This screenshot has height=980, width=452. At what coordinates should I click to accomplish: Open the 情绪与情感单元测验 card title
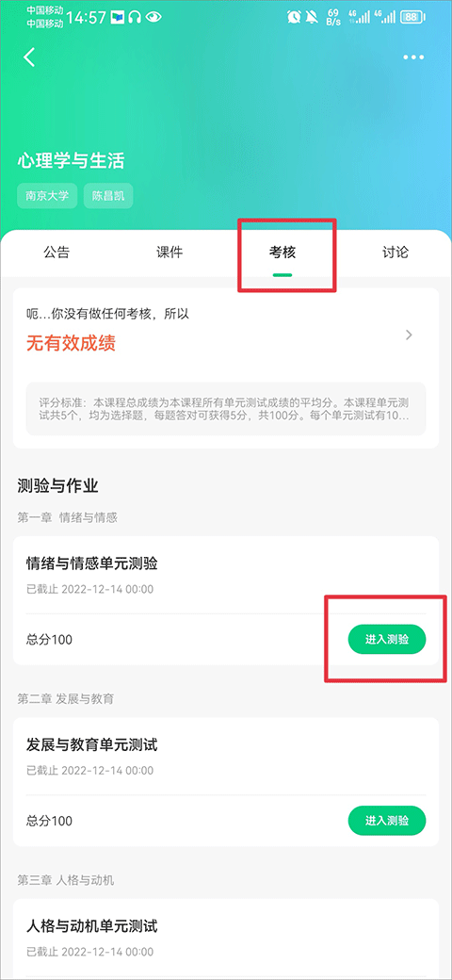[91, 563]
